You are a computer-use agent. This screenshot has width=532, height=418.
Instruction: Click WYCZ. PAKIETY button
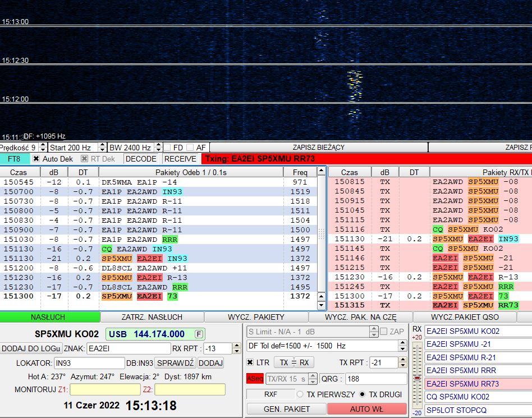coord(256,317)
